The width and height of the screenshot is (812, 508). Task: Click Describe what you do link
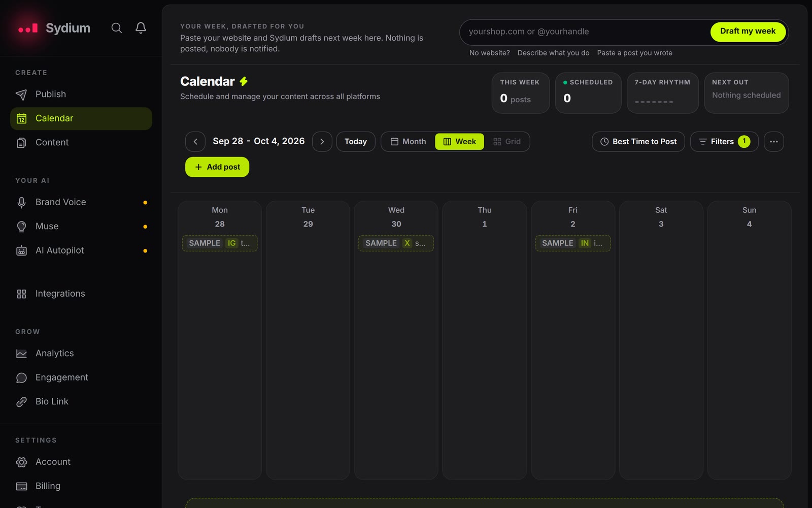(x=554, y=53)
